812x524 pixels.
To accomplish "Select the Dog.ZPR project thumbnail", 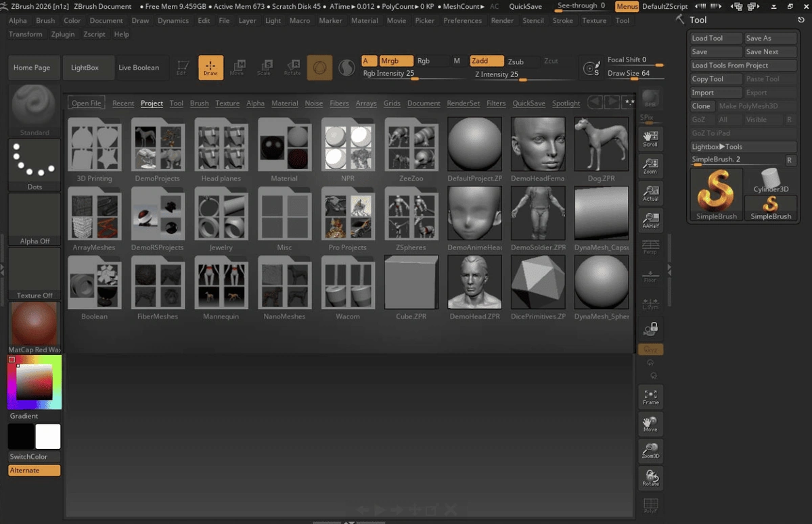I will (x=602, y=149).
